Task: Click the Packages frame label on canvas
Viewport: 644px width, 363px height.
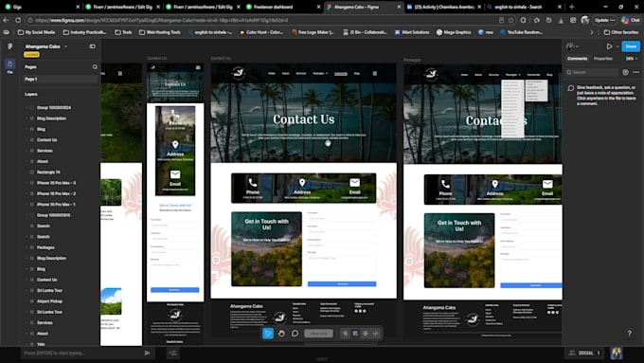Action: click(x=412, y=60)
